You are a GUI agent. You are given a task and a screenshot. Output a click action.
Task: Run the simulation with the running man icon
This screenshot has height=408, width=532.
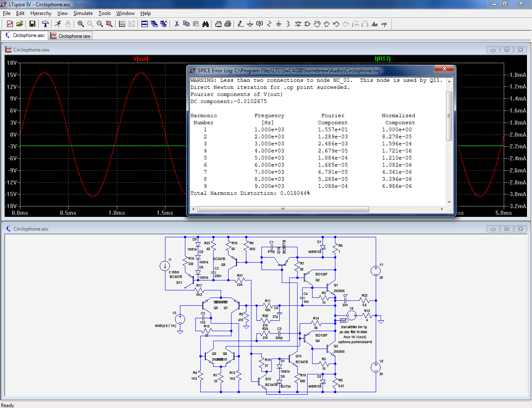coord(58,24)
